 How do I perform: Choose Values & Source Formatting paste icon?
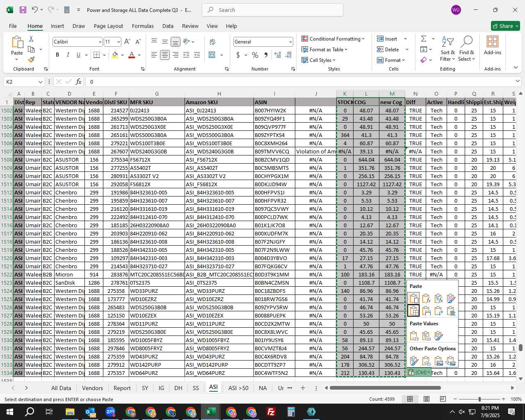438,336
